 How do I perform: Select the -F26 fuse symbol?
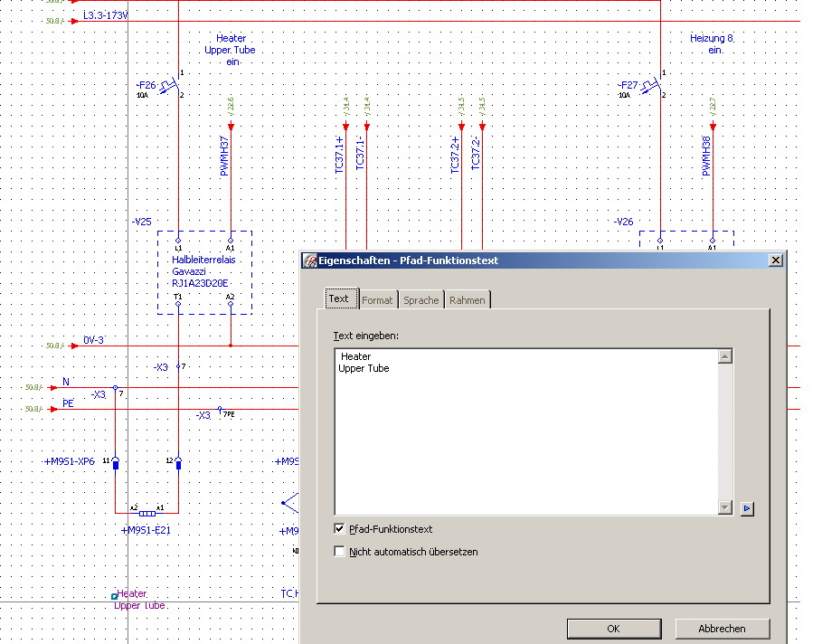coord(170,85)
